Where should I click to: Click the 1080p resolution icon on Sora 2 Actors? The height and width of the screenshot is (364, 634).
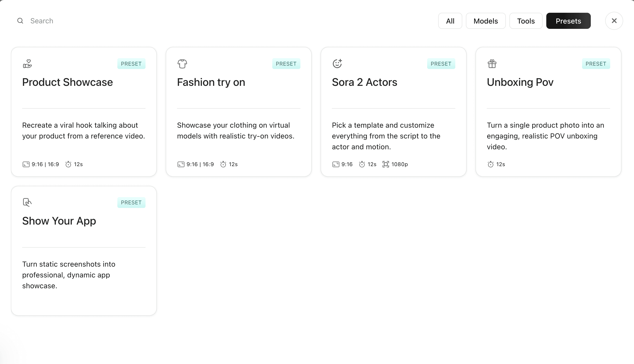(x=385, y=164)
